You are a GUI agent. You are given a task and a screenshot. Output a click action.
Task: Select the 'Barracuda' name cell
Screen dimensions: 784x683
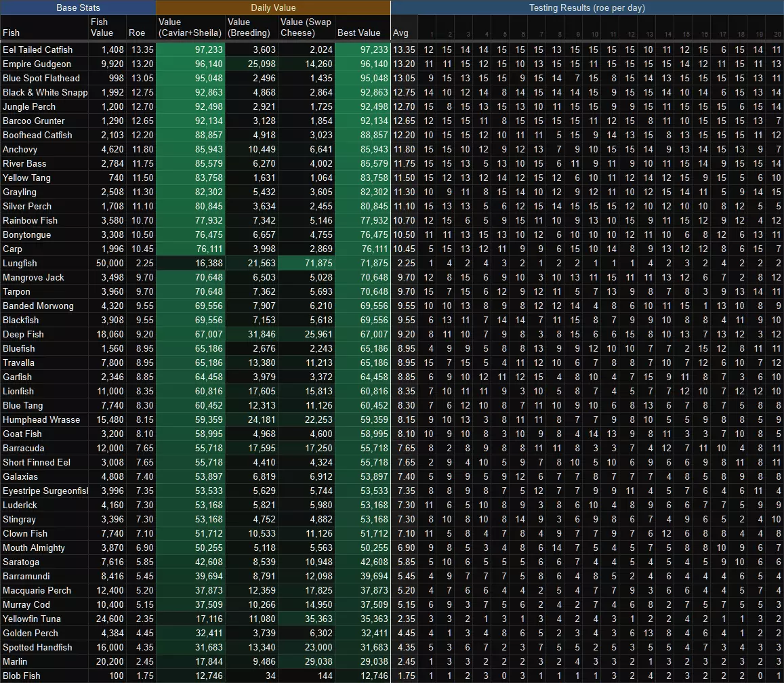(45, 449)
